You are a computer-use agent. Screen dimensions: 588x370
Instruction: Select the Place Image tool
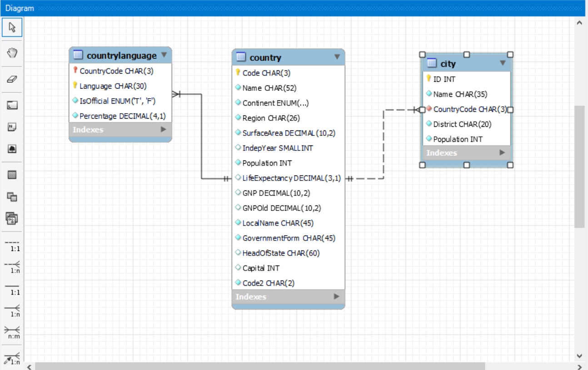coord(12,149)
